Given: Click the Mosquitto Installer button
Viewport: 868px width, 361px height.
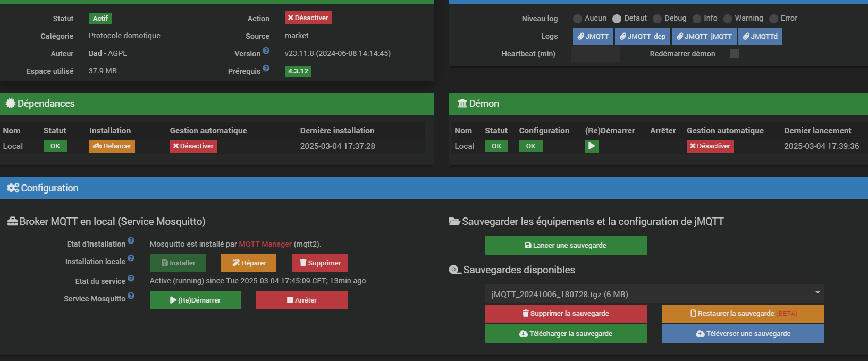Looking at the screenshot, I should [178, 263].
